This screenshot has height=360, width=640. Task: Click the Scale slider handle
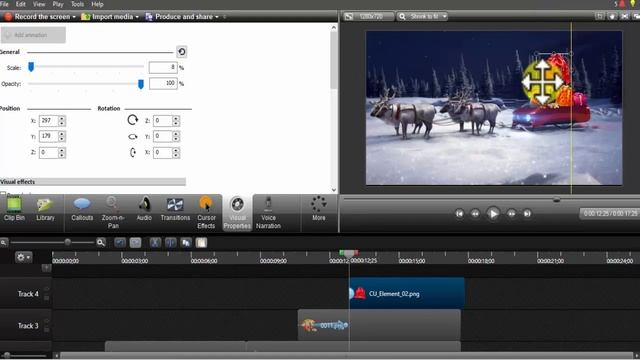pos(31,67)
